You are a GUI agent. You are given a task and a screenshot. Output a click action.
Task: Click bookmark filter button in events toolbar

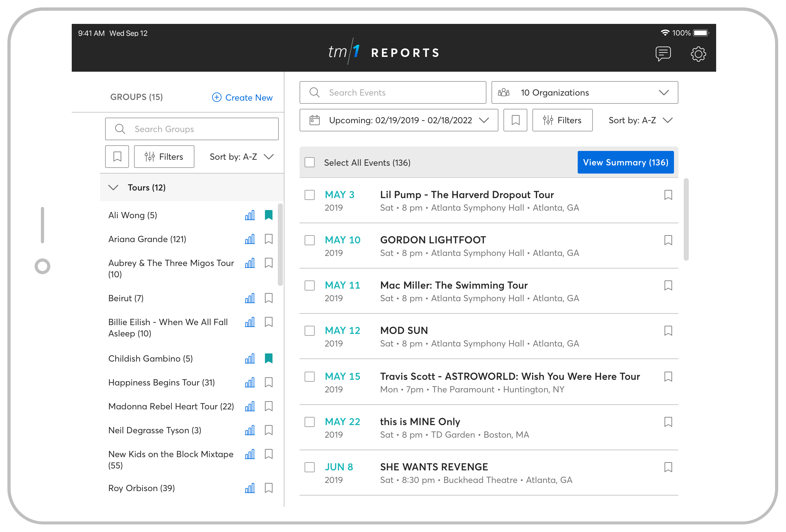click(515, 120)
